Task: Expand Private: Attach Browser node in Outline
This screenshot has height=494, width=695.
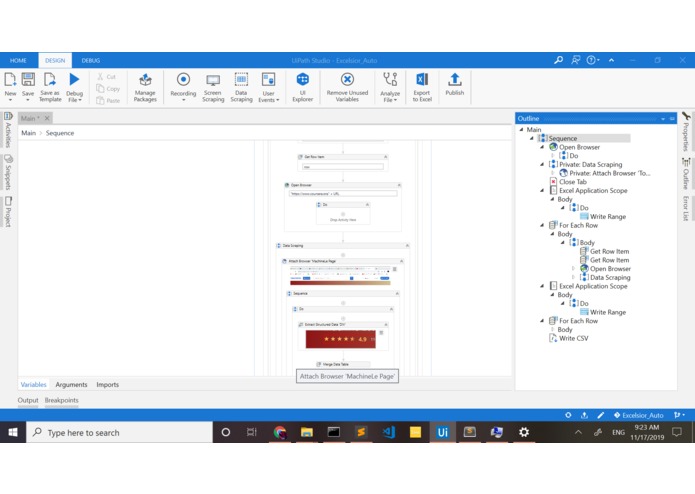Action: (553, 173)
